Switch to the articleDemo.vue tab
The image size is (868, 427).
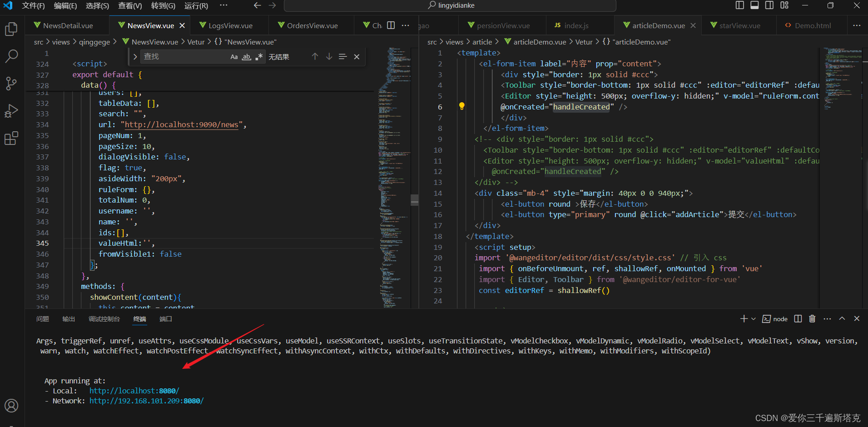point(659,25)
